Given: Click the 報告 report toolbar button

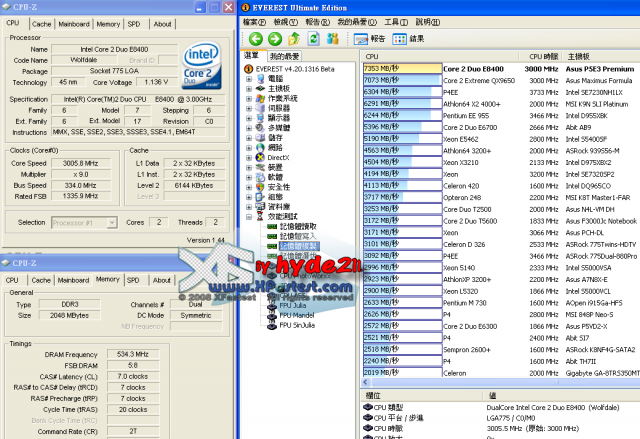Looking at the screenshot, I should click(x=369, y=39).
